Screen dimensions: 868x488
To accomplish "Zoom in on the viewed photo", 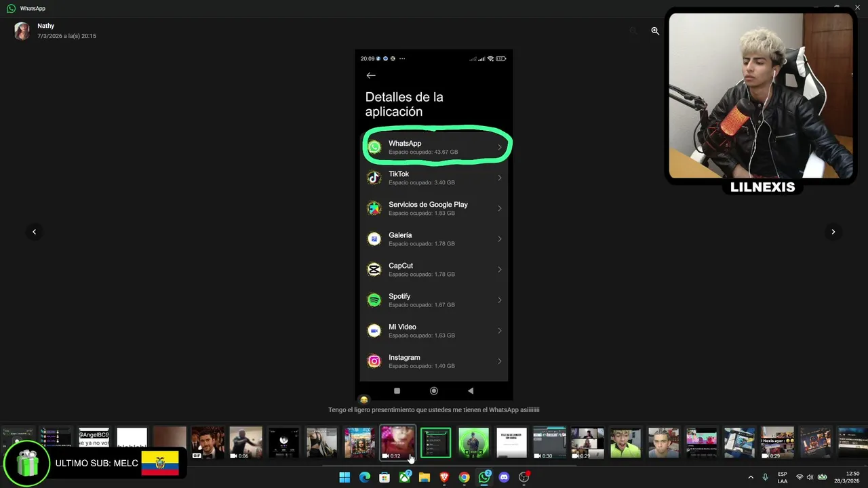I will 655,31.
